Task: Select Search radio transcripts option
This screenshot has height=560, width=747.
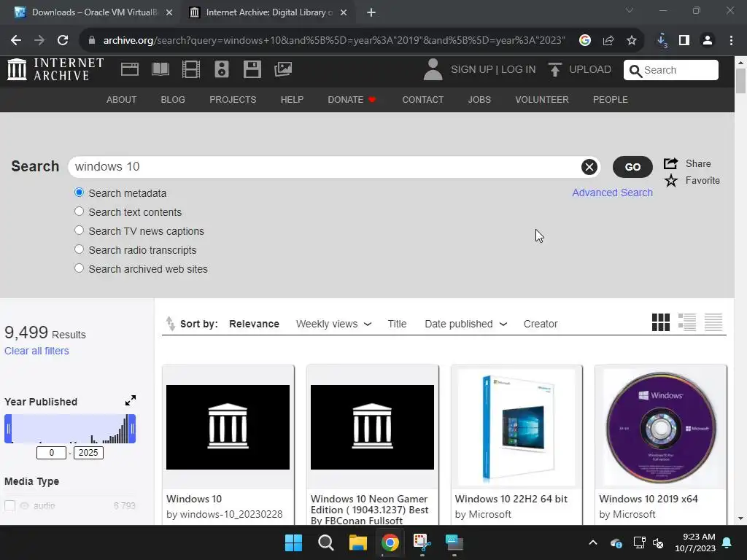Action: click(79, 249)
